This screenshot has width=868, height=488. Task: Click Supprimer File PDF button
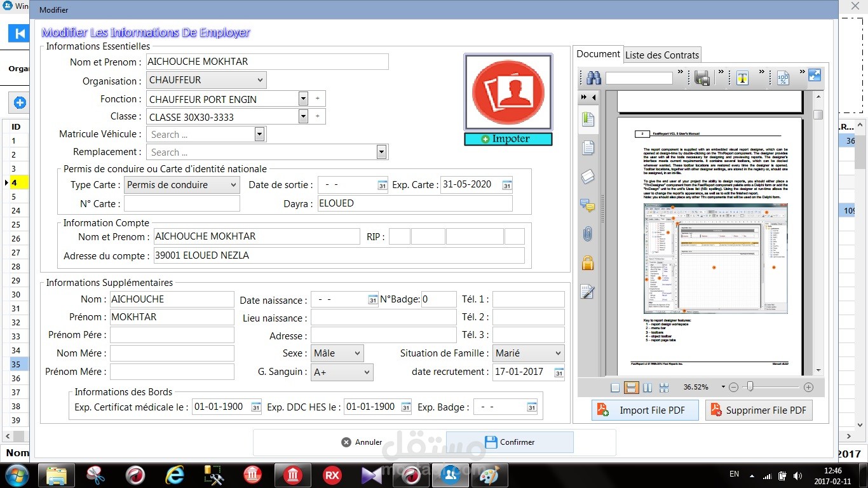click(759, 410)
